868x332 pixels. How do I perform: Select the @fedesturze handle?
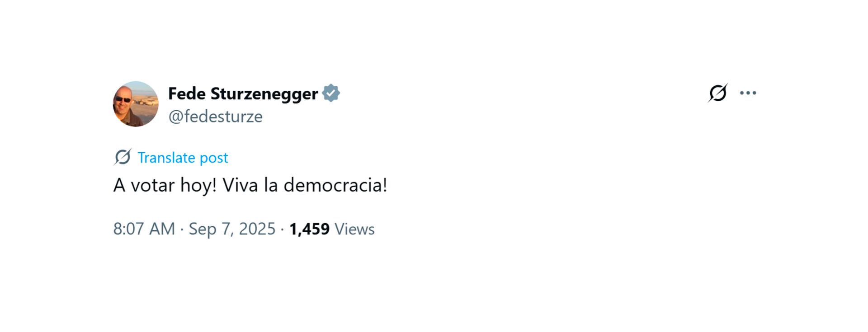(216, 116)
